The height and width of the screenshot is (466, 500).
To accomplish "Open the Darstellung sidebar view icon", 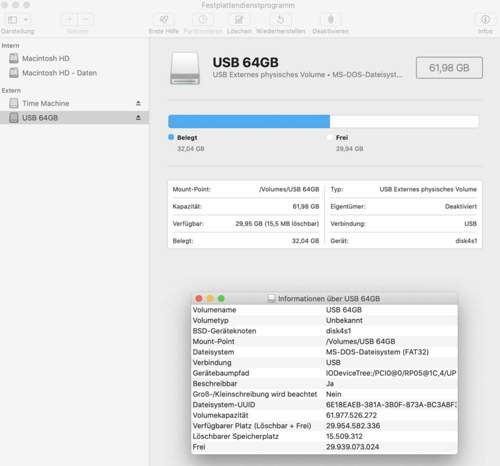I will [x=13, y=20].
